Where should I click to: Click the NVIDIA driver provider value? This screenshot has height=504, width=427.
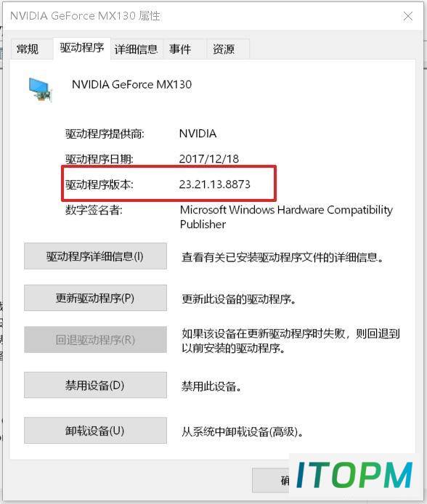point(198,134)
